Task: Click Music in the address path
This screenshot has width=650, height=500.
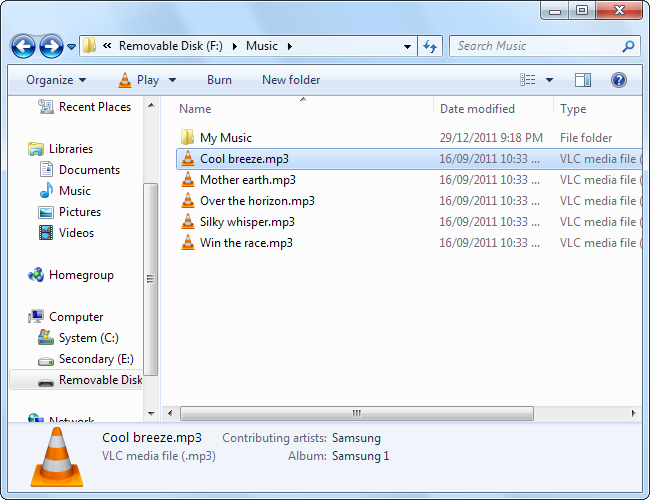Action: (x=262, y=46)
